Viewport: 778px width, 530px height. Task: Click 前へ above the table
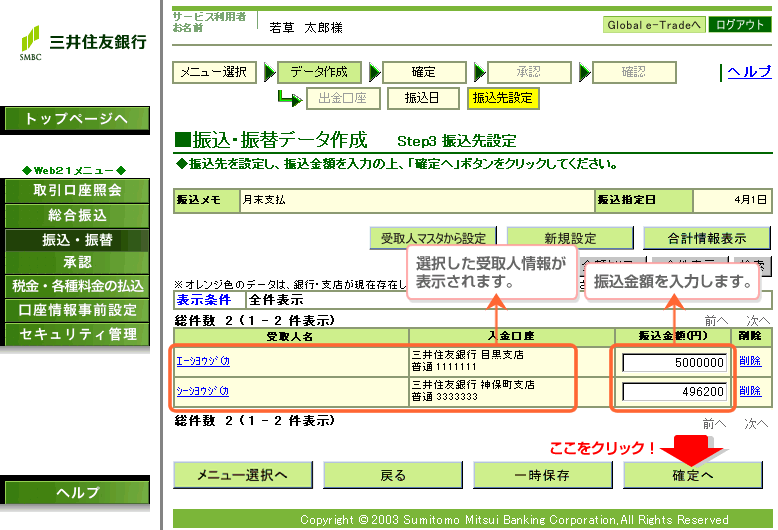pos(716,321)
